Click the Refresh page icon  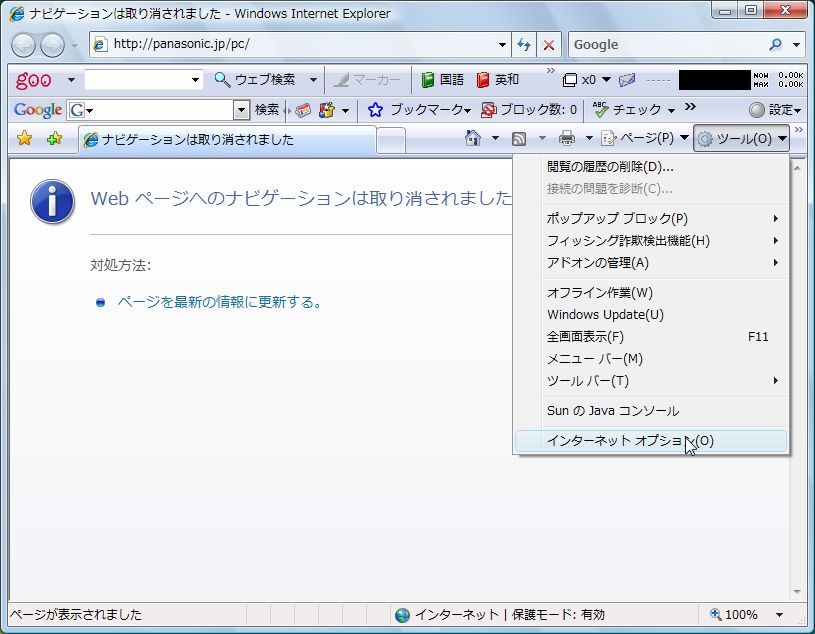click(524, 45)
